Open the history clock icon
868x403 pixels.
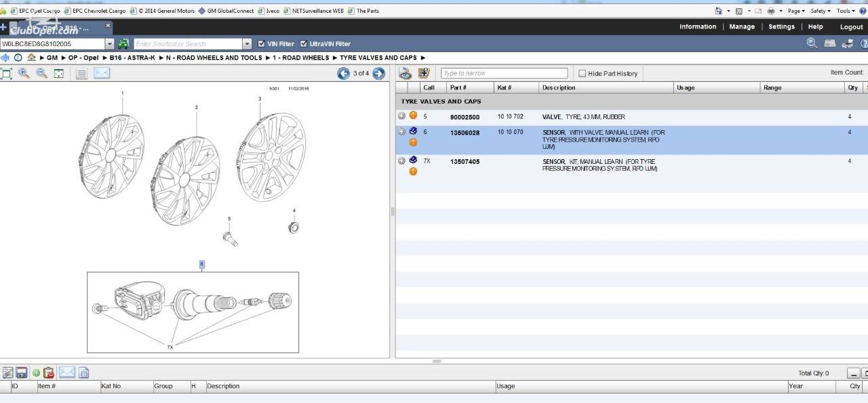pos(18,58)
